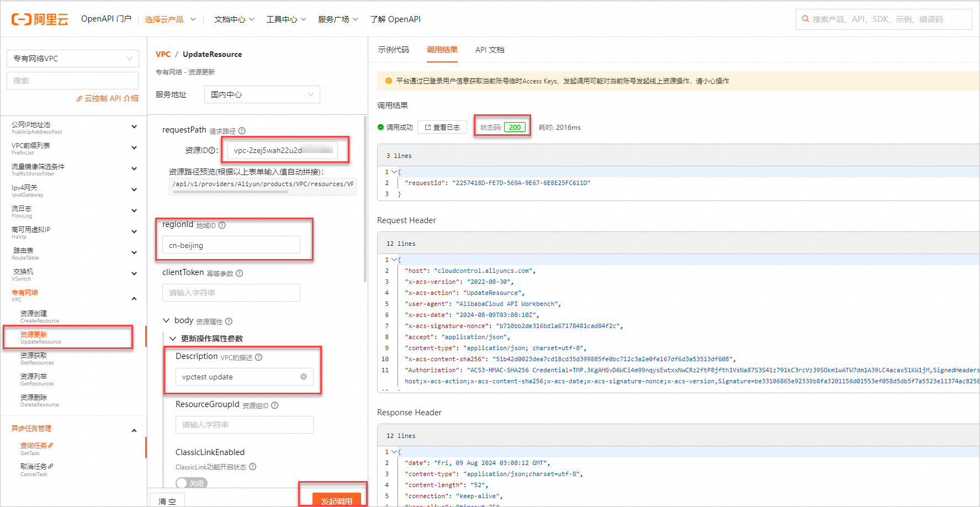980x507 pixels.
Task: Fold the Response Header JSON block
Action: click(394, 452)
